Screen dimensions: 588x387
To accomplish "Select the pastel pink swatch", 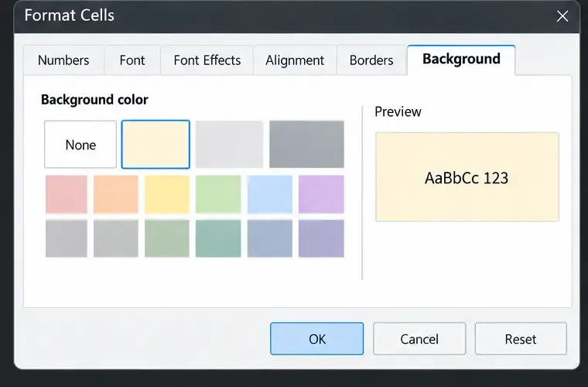I will [67, 194].
